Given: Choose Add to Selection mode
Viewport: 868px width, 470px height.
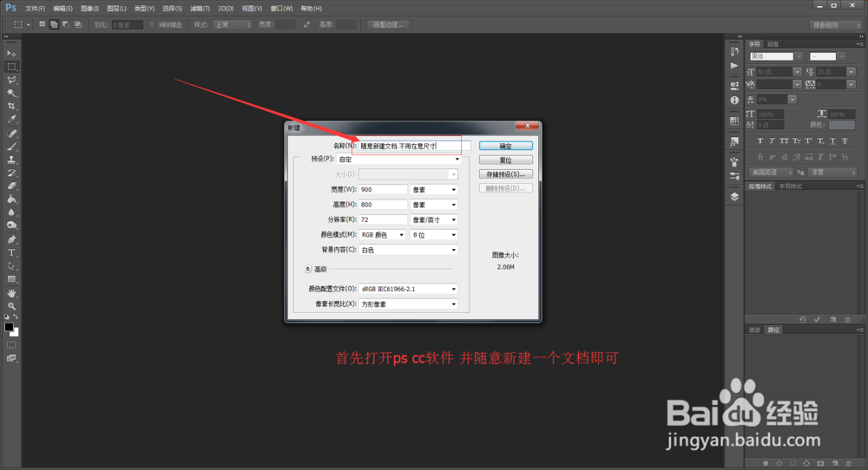Looking at the screenshot, I should (54, 24).
